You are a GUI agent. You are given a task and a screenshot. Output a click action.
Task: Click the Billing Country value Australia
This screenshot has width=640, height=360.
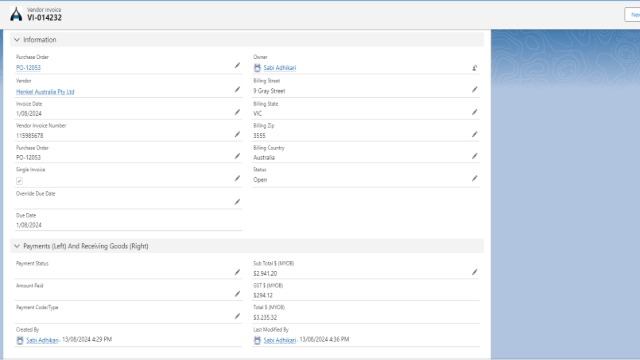click(264, 158)
